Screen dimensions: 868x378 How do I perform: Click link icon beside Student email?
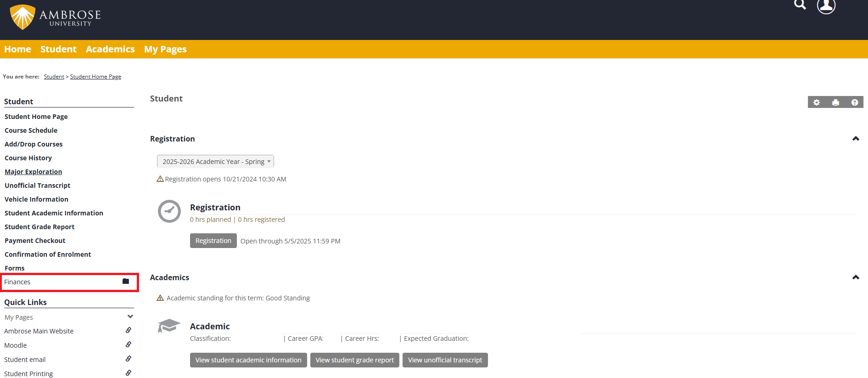129,359
